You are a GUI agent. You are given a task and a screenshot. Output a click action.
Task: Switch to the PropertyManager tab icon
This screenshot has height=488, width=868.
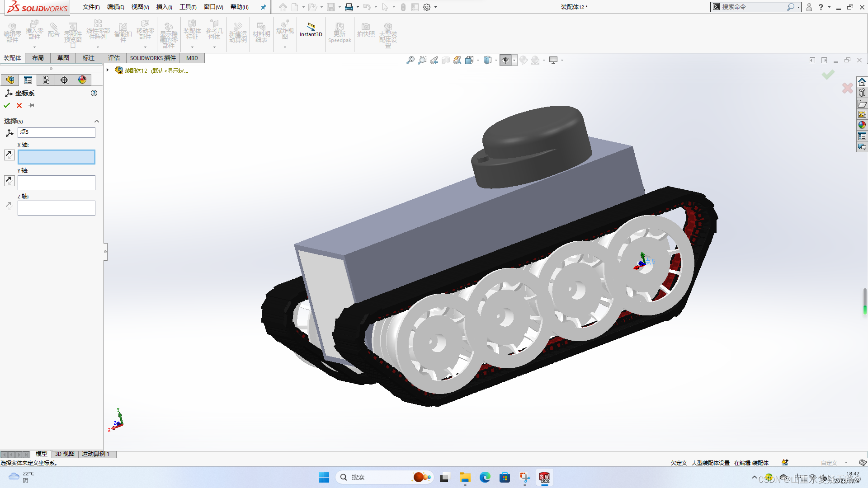click(x=28, y=80)
